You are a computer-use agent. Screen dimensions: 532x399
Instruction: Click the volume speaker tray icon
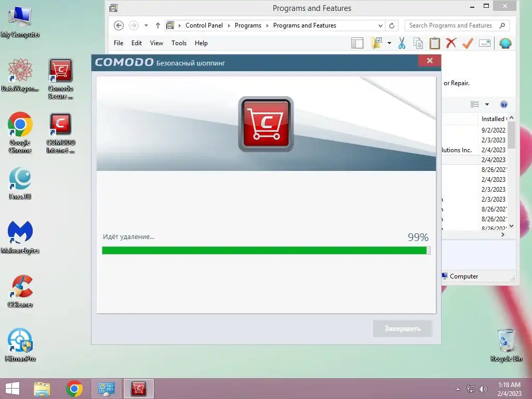click(x=483, y=389)
